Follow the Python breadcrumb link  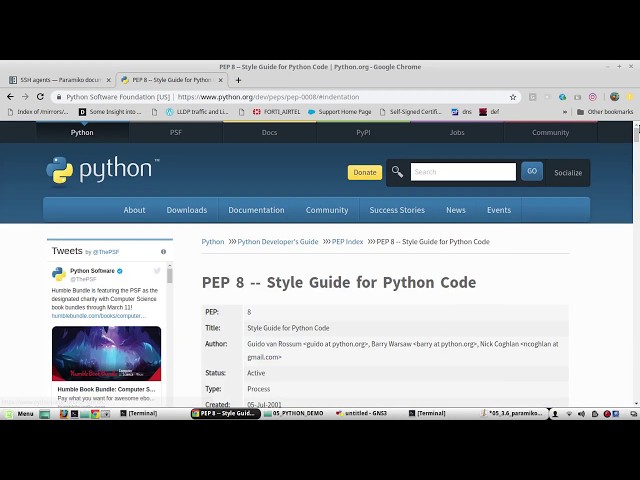click(x=213, y=242)
